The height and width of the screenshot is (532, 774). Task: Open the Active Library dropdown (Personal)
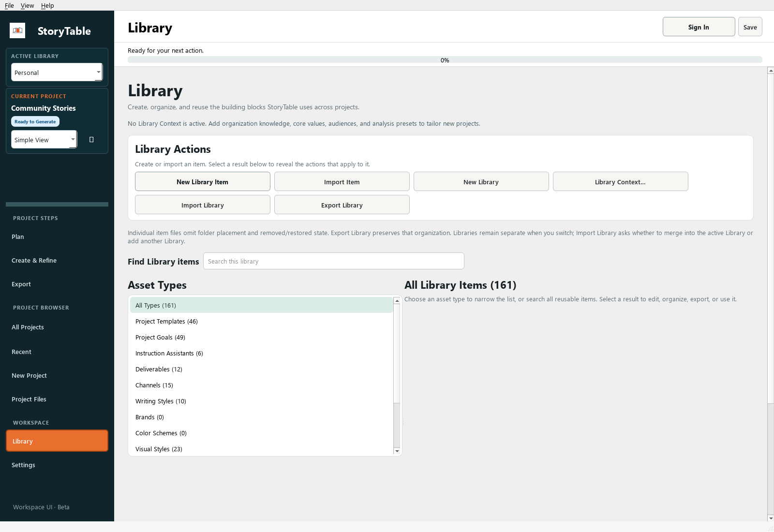[x=57, y=73]
